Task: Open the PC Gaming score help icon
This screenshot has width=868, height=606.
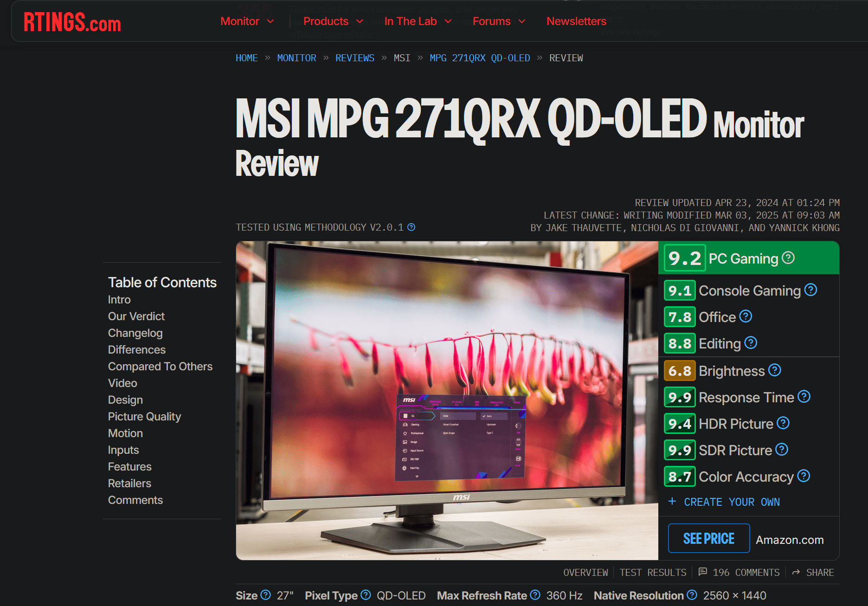Action: pos(788,258)
